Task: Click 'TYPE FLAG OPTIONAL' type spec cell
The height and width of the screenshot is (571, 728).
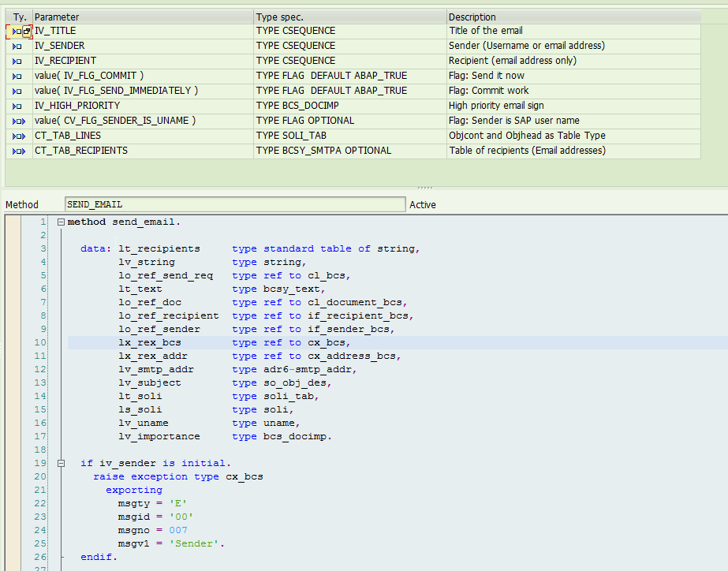Action: pos(350,121)
